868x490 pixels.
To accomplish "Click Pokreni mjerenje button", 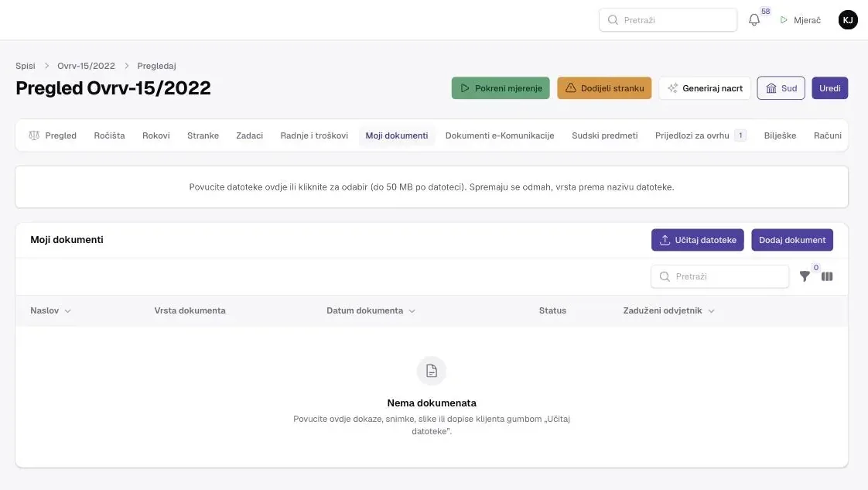I will pyautogui.click(x=501, y=88).
